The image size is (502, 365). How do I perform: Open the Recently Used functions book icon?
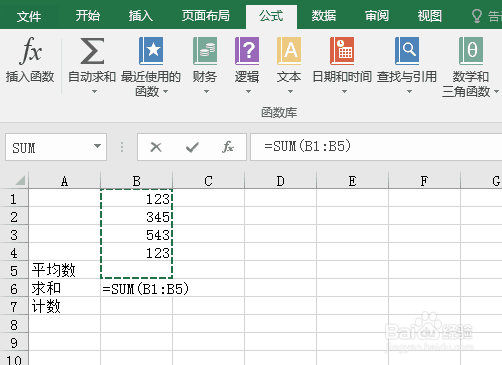click(151, 51)
